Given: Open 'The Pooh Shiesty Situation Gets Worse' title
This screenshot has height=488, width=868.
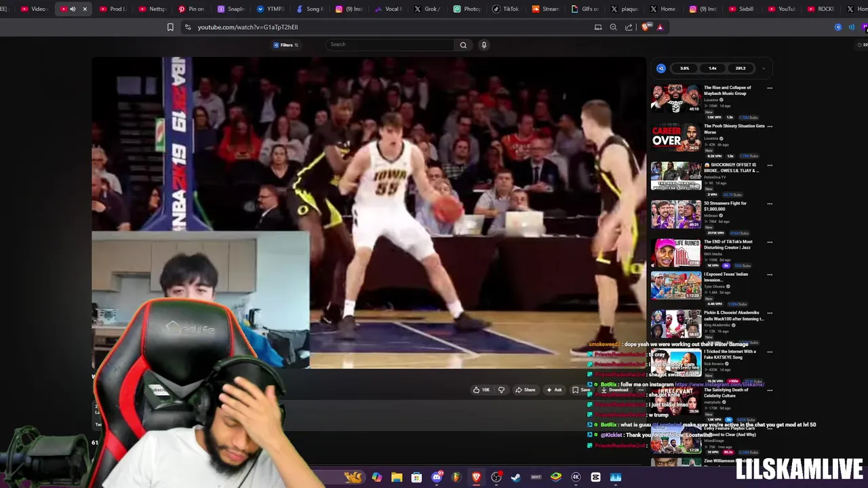Looking at the screenshot, I should pyautogui.click(x=734, y=129).
